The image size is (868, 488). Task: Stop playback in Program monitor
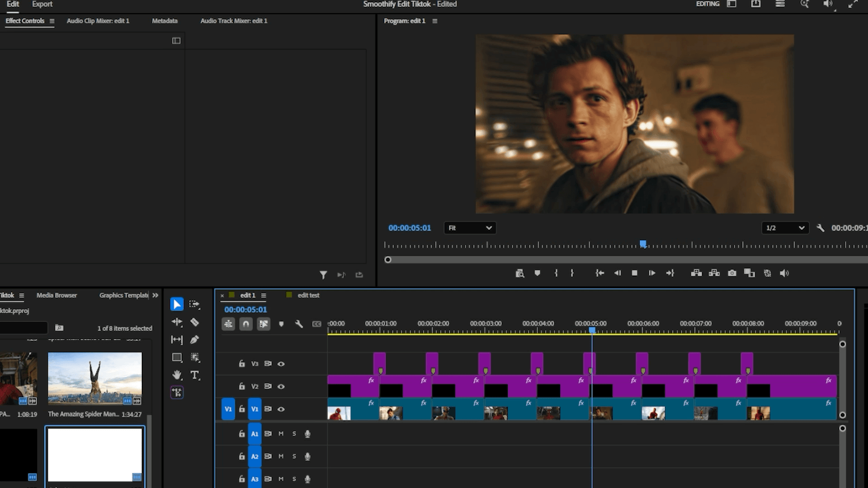634,273
